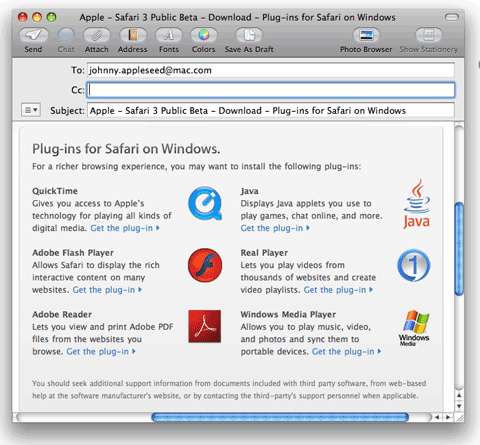Follow Java's Get the plug-in link
The image size is (480, 445).
[275, 228]
